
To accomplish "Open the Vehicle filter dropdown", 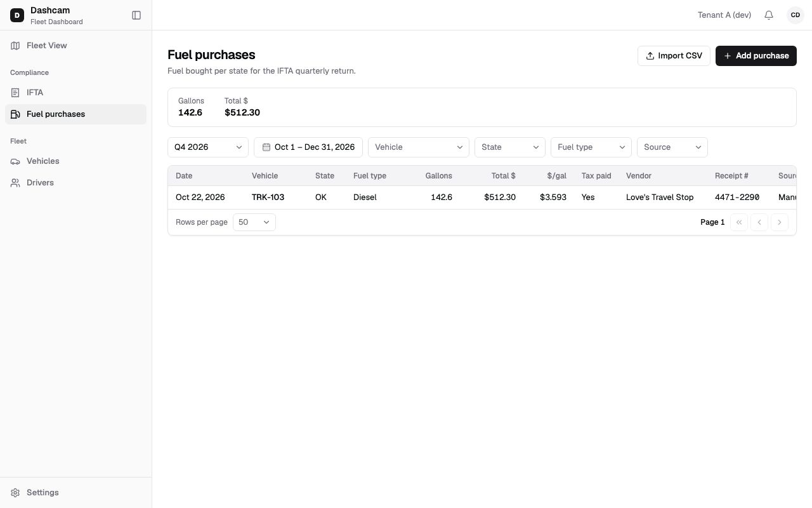I will 419,147.
